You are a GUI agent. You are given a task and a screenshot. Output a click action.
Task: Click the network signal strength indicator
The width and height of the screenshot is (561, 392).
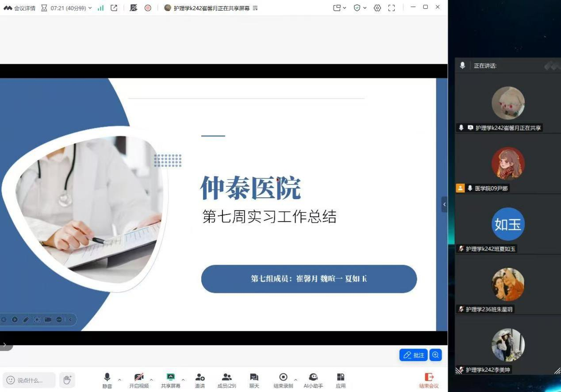coord(100,8)
